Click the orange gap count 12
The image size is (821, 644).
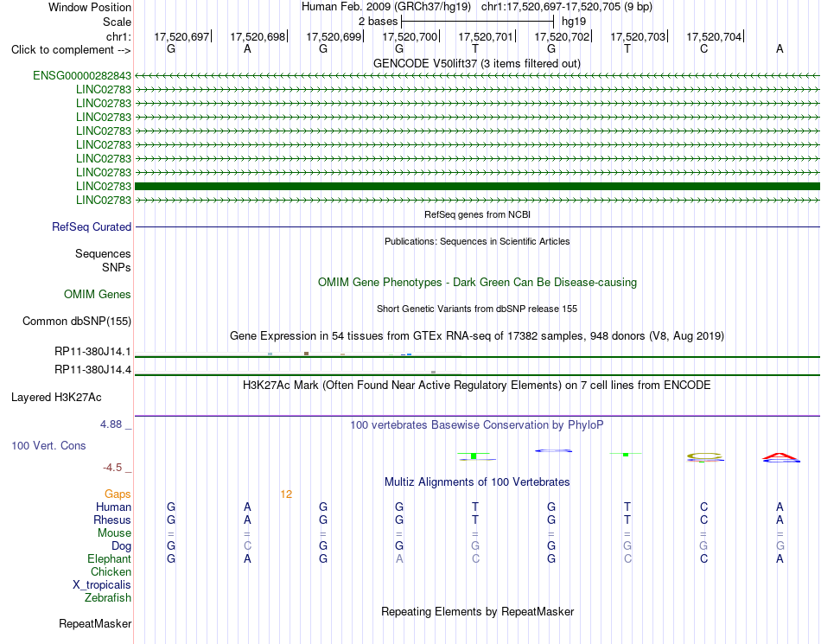click(x=286, y=494)
